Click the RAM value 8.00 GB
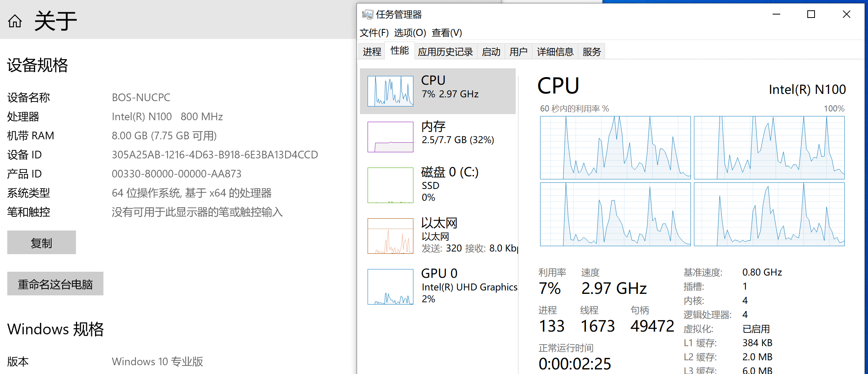This screenshot has width=868, height=374. pos(164,135)
